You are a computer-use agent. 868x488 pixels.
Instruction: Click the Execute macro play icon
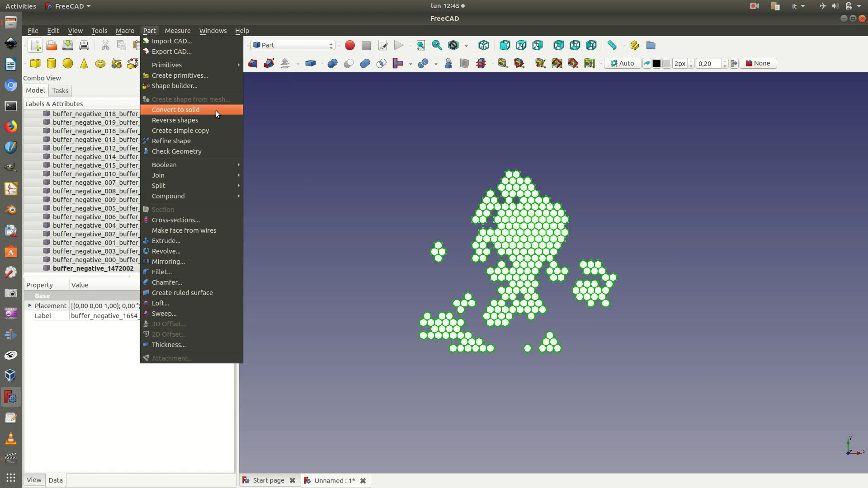pyautogui.click(x=399, y=45)
